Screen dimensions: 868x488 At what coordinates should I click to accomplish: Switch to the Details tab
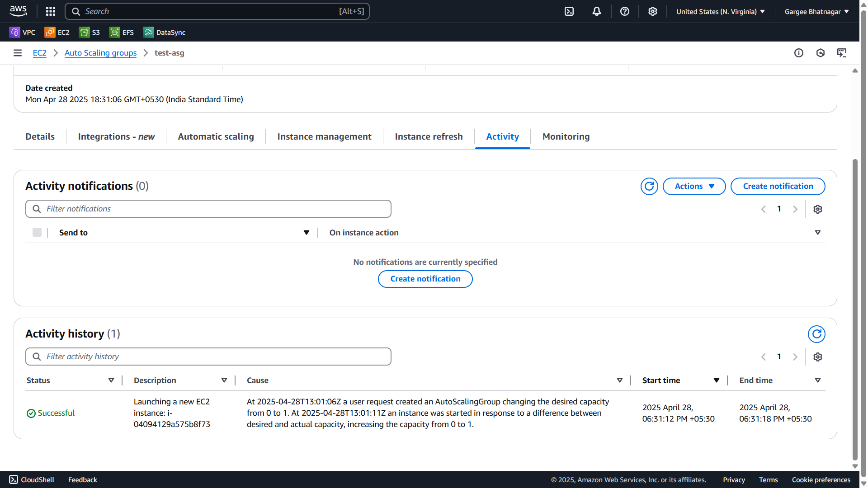[40, 136]
